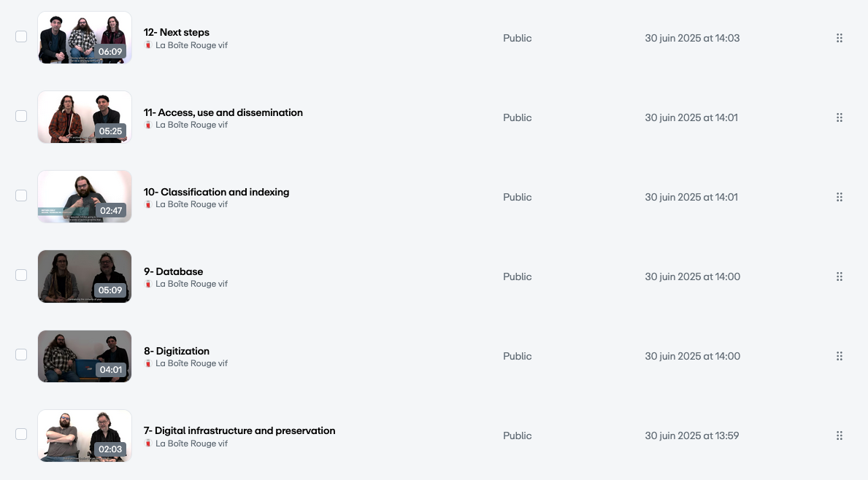Click red channel icon under 9- Database

click(x=148, y=284)
